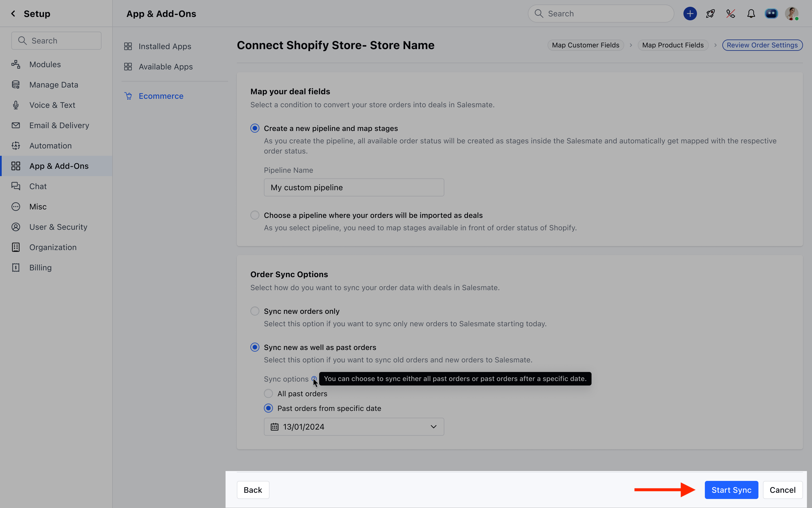Image resolution: width=812 pixels, height=508 pixels.
Task: Click the Modules icon in the sidebar
Action: click(x=16, y=64)
